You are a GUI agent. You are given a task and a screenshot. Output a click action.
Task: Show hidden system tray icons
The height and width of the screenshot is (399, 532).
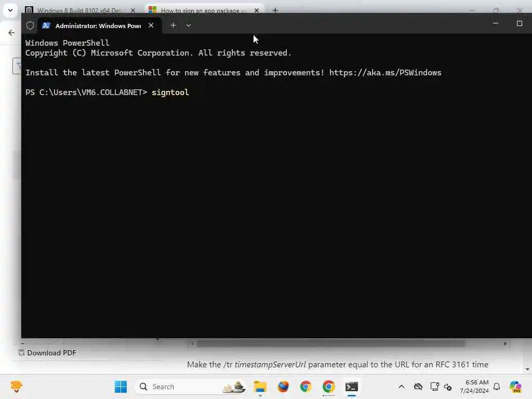(x=402, y=387)
